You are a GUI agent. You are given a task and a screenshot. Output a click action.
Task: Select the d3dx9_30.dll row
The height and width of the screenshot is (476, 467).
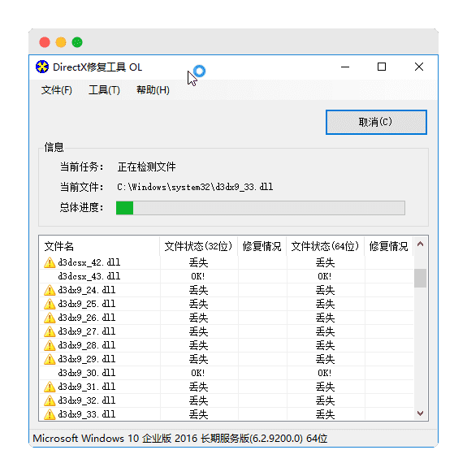click(x=227, y=373)
